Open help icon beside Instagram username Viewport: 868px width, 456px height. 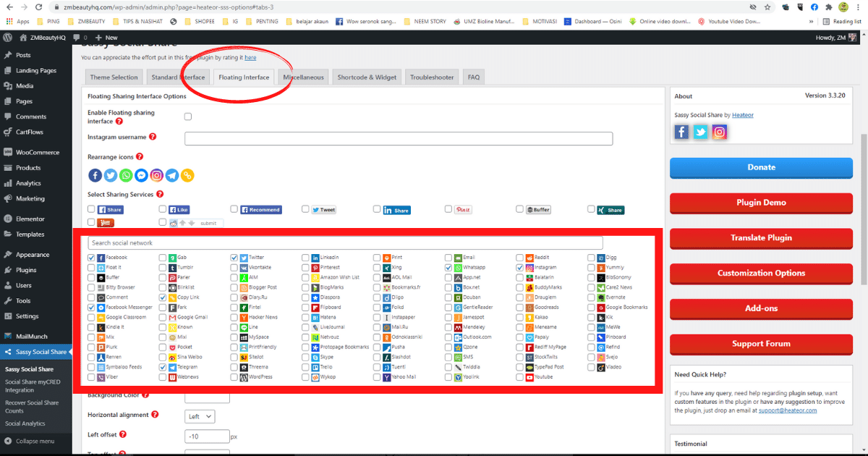click(x=153, y=136)
